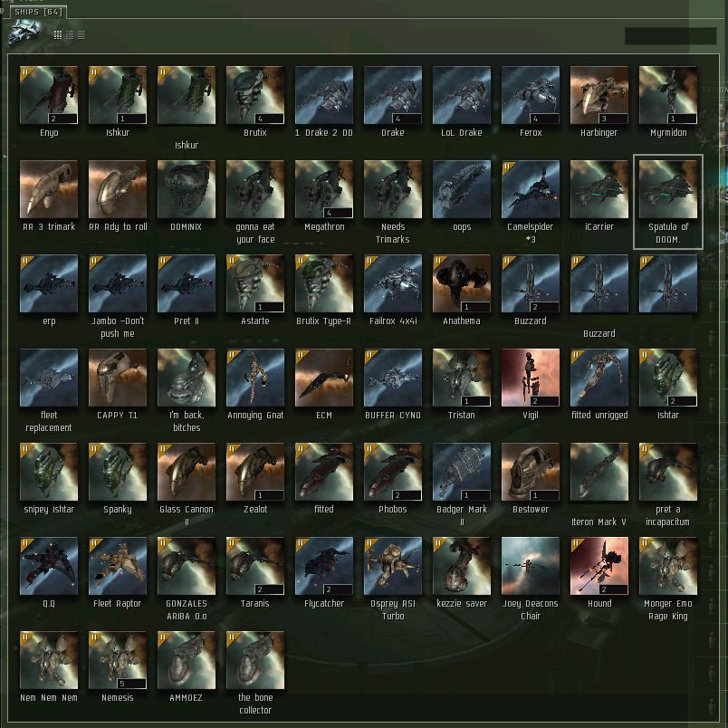Select the iCarrier ship
This screenshot has height=728, width=728.
[x=599, y=189]
